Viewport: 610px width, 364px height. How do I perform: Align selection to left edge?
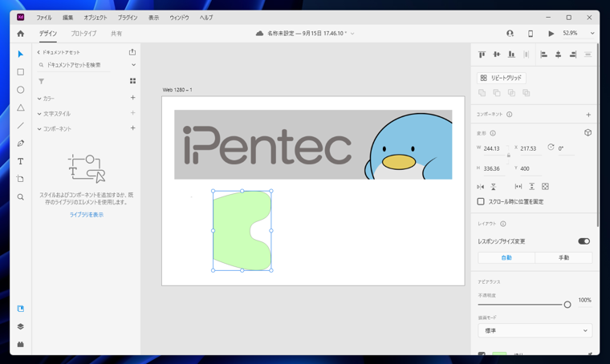(544, 55)
